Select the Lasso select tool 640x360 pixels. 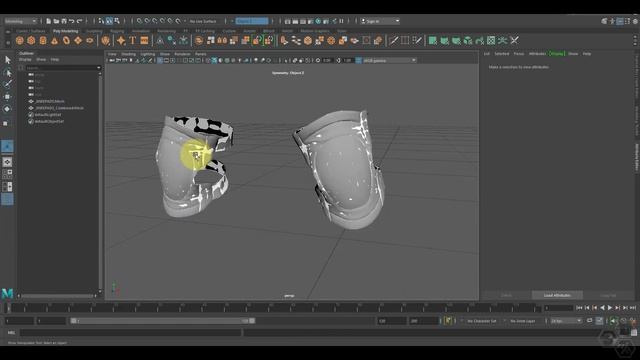click(7, 73)
